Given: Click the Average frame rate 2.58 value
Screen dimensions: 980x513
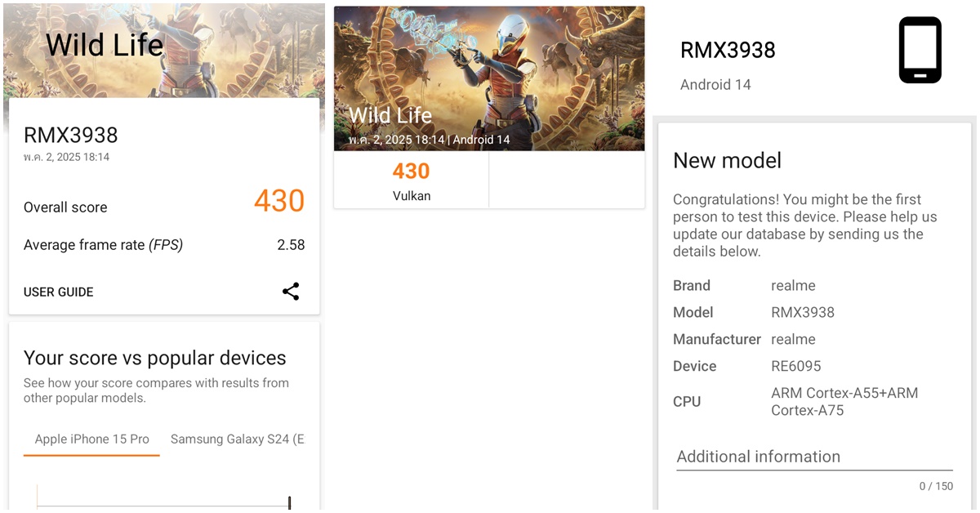Looking at the screenshot, I should tap(291, 245).
